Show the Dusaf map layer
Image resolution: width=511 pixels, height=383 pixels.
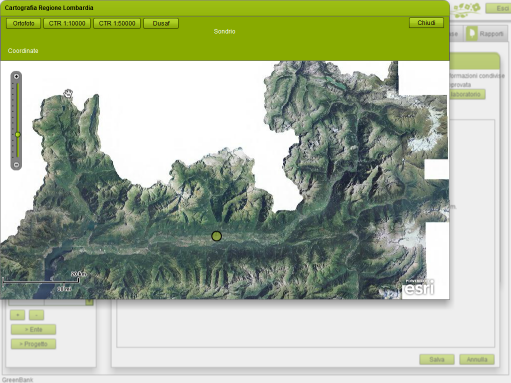coord(161,24)
